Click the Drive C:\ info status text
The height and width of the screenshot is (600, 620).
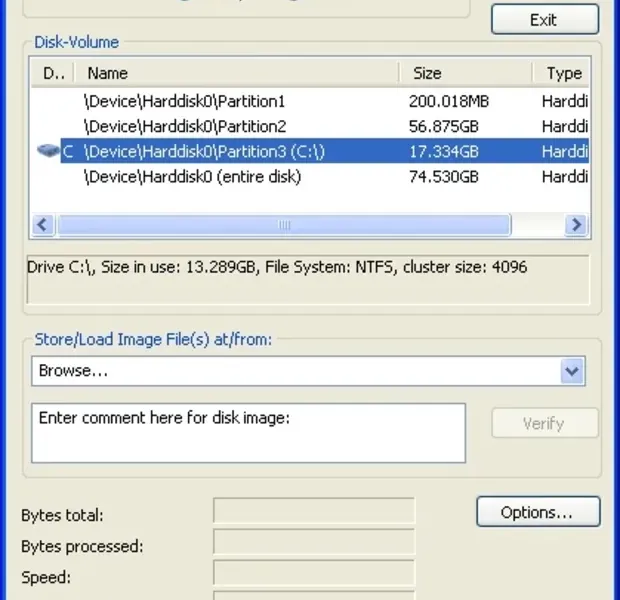277,267
